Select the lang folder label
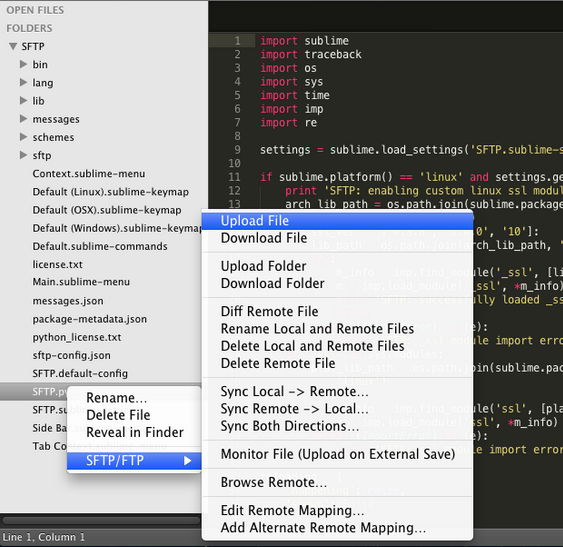563x547 pixels. click(43, 83)
